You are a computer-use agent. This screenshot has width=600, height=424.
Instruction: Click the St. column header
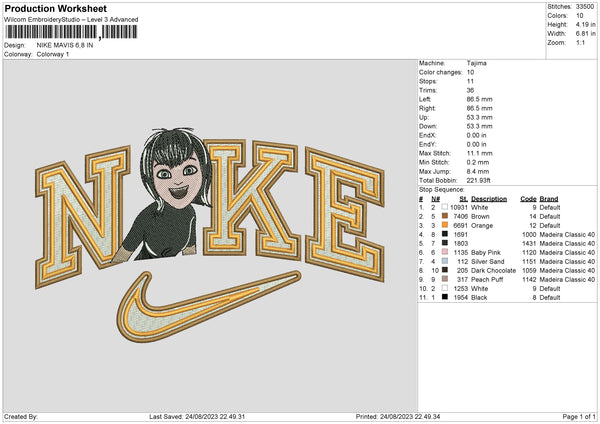point(464,198)
